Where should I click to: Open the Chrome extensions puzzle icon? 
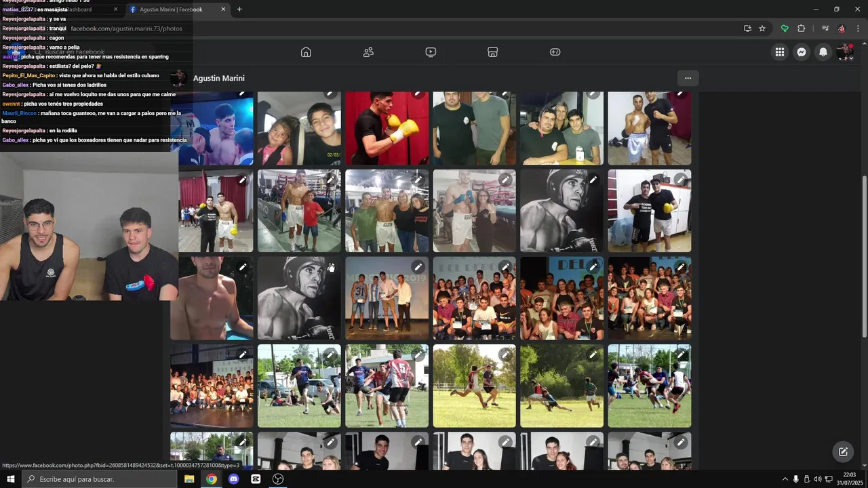point(802,28)
